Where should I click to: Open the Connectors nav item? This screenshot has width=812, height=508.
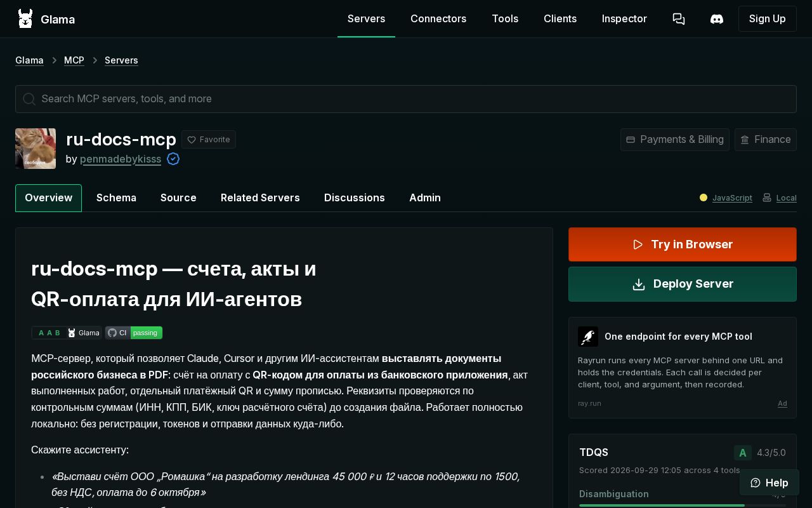(x=438, y=19)
